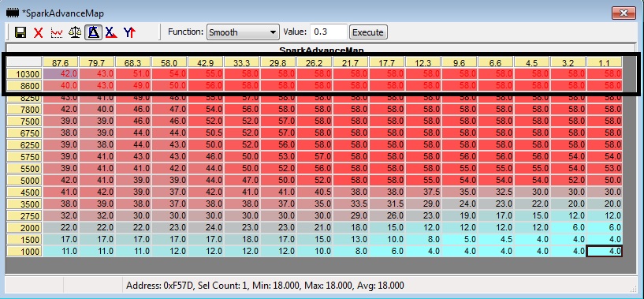Image resolution: width=644 pixels, height=299 pixels.
Task: Click the 53.0 cell in row 5500
Action: pos(605,169)
